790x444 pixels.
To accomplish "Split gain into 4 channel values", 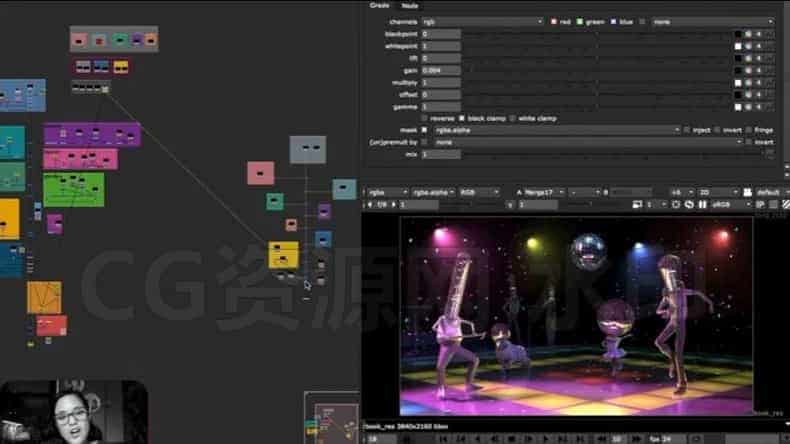I will coord(759,71).
